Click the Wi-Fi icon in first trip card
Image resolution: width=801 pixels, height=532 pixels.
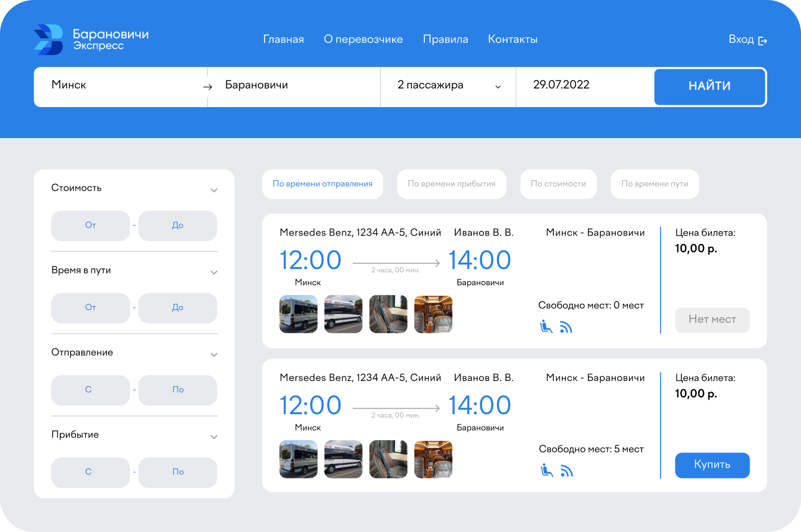566,327
